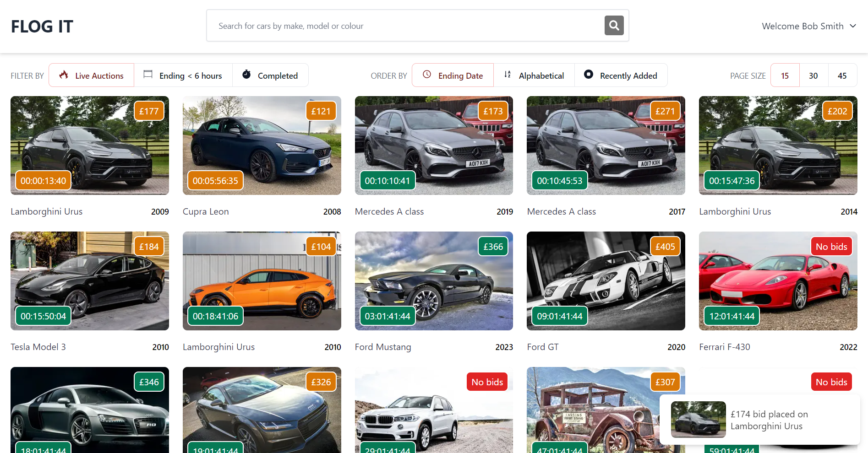Click the £177 bid badge
This screenshot has height=453, width=868.
(x=149, y=111)
